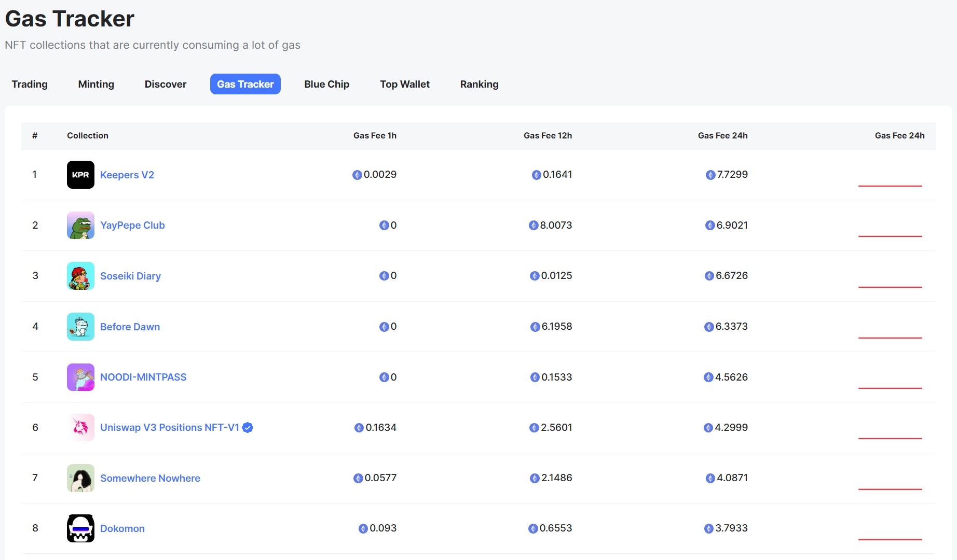Image resolution: width=957 pixels, height=560 pixels.
Task: Click the Soseiki Diary collection avatar
Action: [x=80, y=276]
